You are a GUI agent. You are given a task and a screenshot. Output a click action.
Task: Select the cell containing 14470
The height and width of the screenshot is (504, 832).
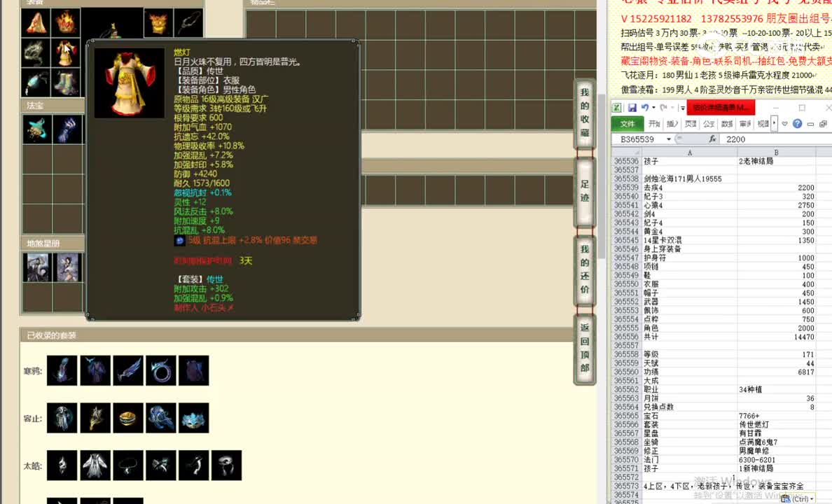776,337
